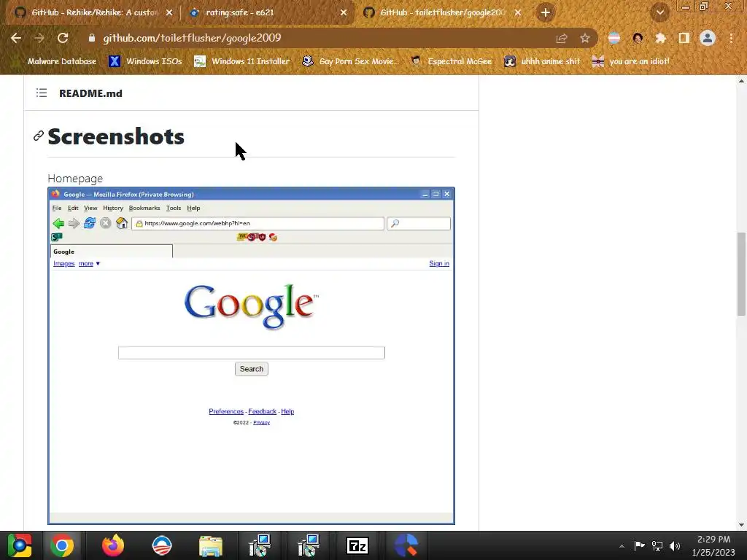
Task: Open the Obama-logo taskbar app
Action: click(x=162, y=545)
